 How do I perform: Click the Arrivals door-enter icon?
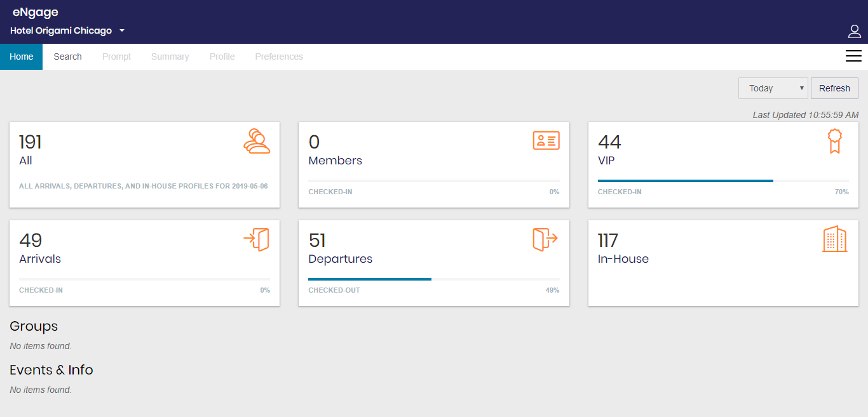(257, 239)
